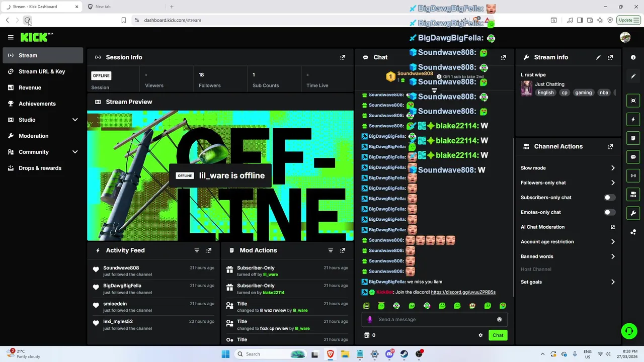Toggle the browser sidebar panel icon

pos(580,20)
